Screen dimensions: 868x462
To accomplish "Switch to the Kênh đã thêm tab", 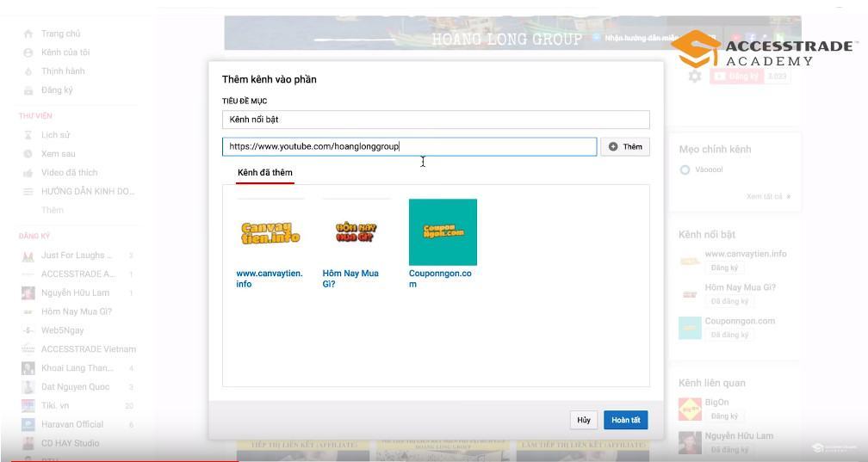I will 264,173.
